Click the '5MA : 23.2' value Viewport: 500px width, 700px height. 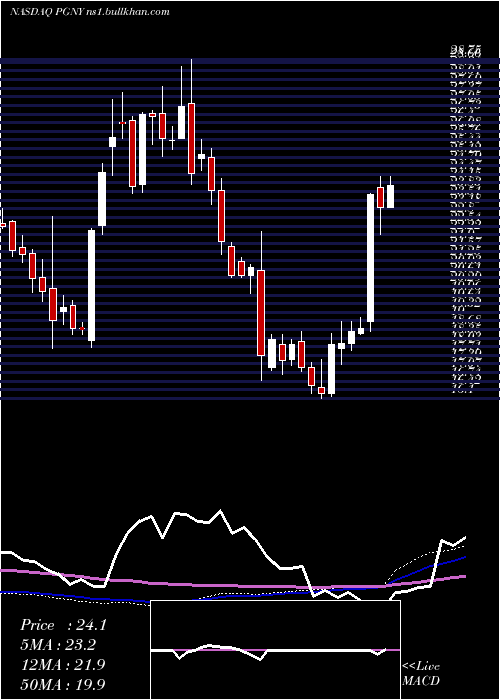pyautogui.click(x=58, y=645)
